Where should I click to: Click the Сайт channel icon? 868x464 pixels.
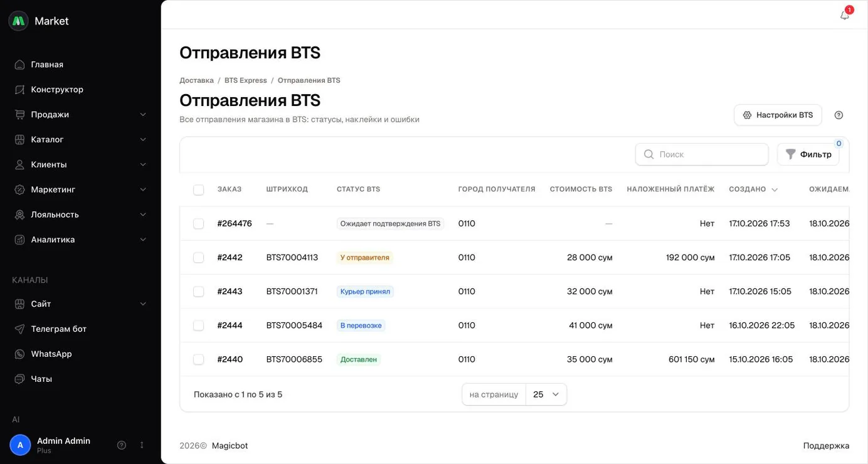19,304
